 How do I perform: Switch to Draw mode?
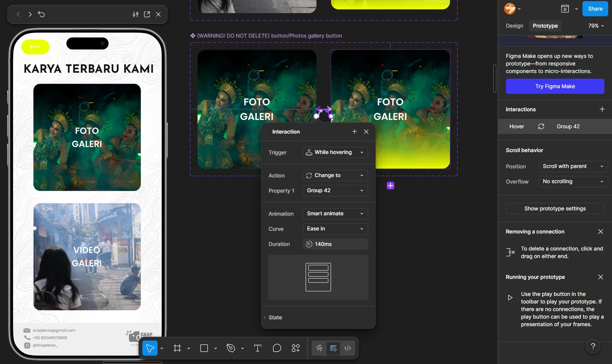319,348
